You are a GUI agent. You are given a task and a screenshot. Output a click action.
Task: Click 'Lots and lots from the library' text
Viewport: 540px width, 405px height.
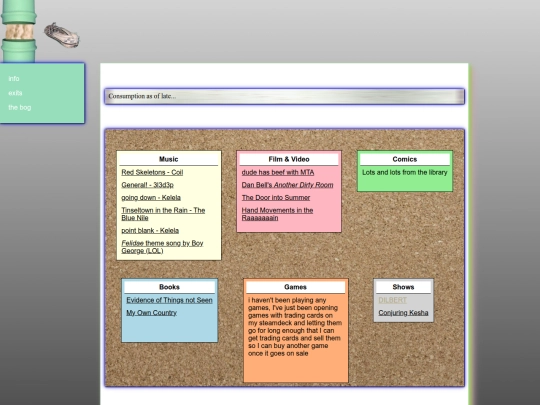point(405,172)
